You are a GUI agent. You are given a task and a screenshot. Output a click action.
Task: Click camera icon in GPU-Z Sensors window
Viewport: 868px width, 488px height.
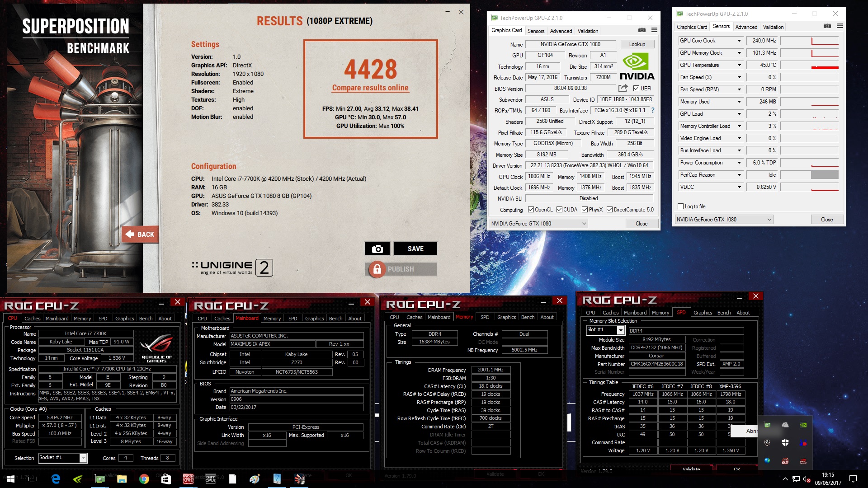pos(827,26)
